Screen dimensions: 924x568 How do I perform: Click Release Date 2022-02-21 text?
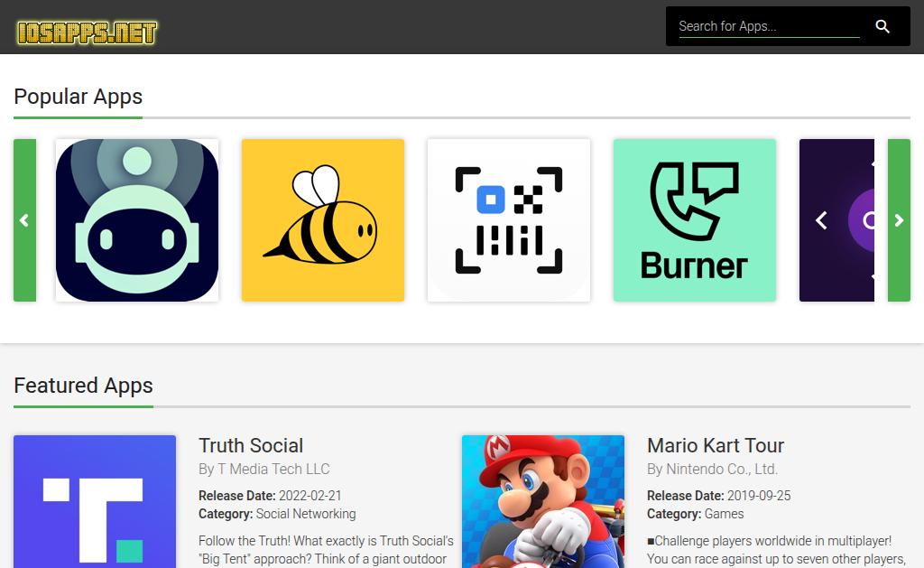coord(270,496)
